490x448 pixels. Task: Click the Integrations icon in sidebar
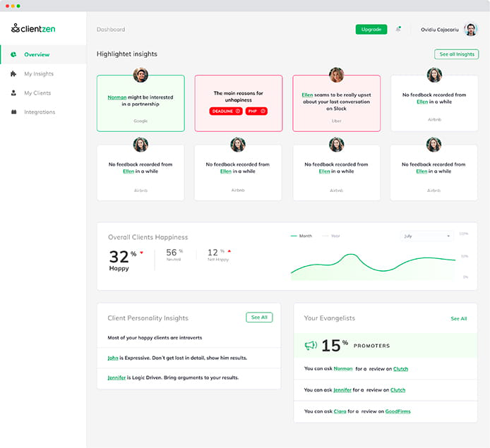tap(13, 112)
